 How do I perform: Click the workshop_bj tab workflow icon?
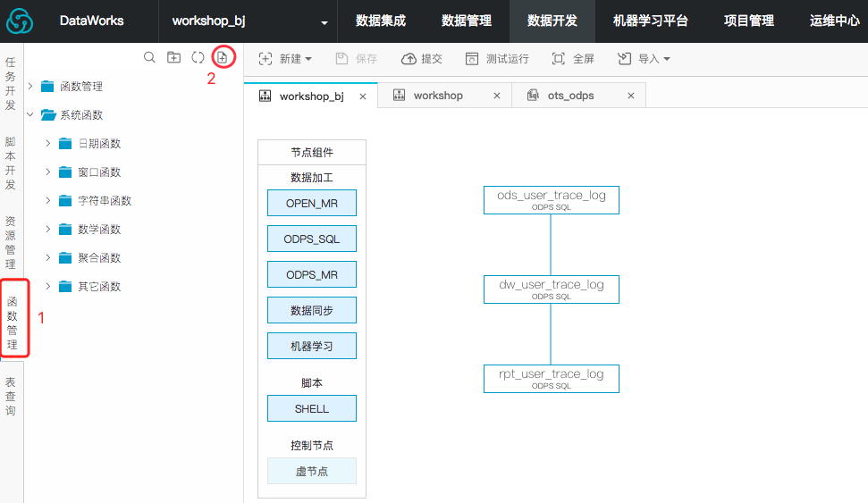(x=265, y=96)
